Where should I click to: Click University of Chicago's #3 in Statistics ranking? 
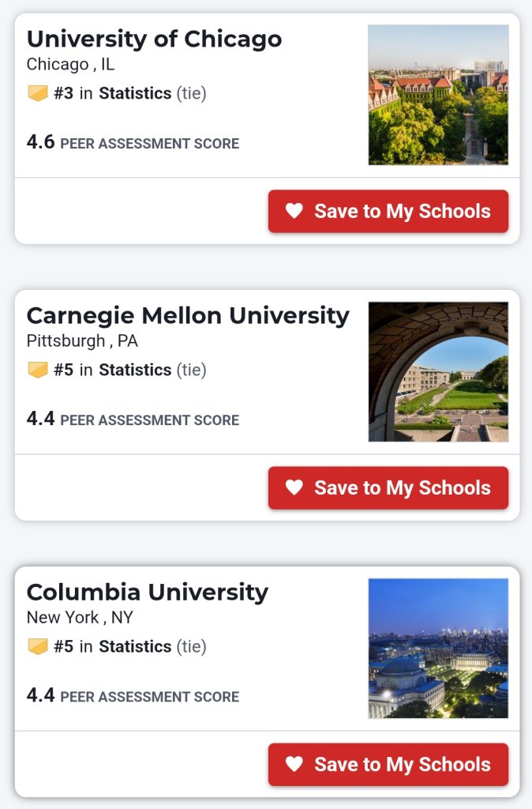coord(113,93)
